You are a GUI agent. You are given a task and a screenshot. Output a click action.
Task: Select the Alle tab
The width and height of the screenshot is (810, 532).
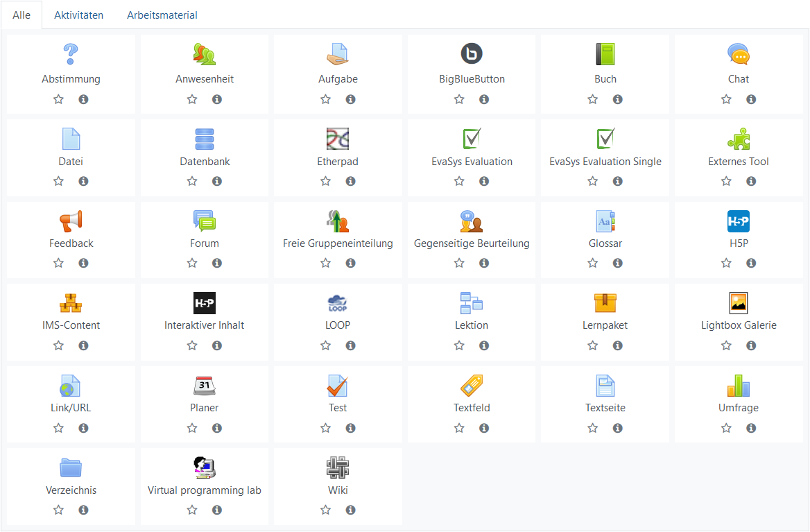[21, 15]
